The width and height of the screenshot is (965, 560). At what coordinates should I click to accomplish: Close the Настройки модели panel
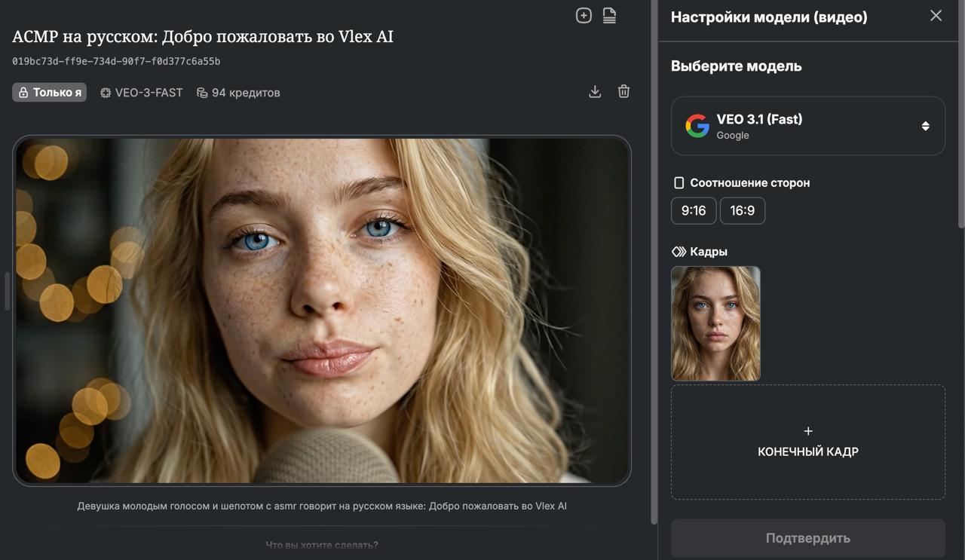click(936, 15)
